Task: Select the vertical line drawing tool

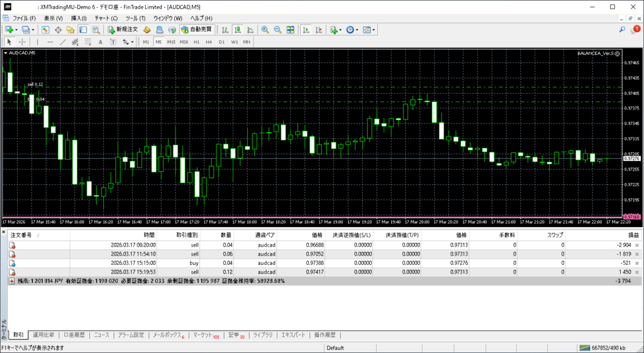Action: [37, 42]
